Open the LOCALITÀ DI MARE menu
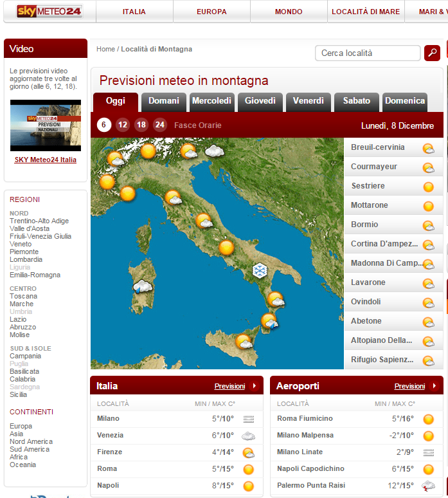This screenshot has width=448, height=498. 366,12
